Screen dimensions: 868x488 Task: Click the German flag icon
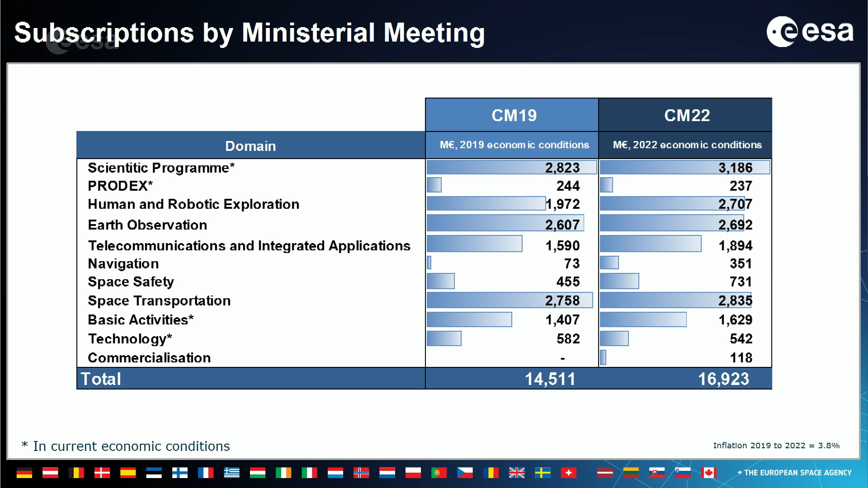(x=24, y=473)
